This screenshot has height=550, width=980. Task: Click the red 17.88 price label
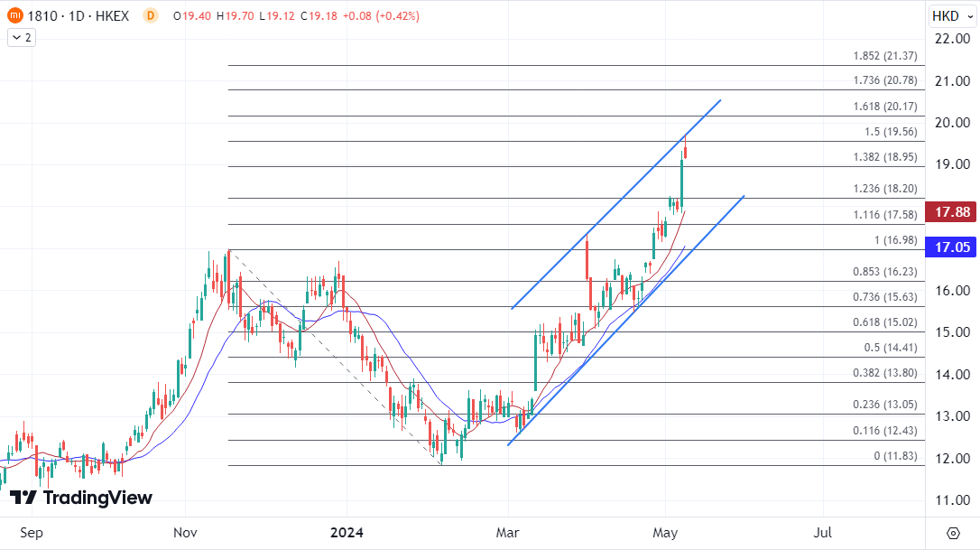(x=952, y=212)
